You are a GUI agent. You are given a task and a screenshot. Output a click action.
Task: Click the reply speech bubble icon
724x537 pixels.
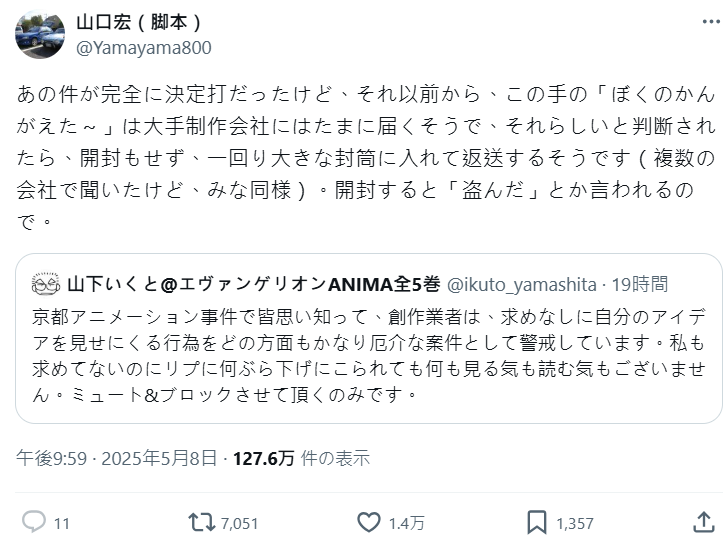point(33,522)
